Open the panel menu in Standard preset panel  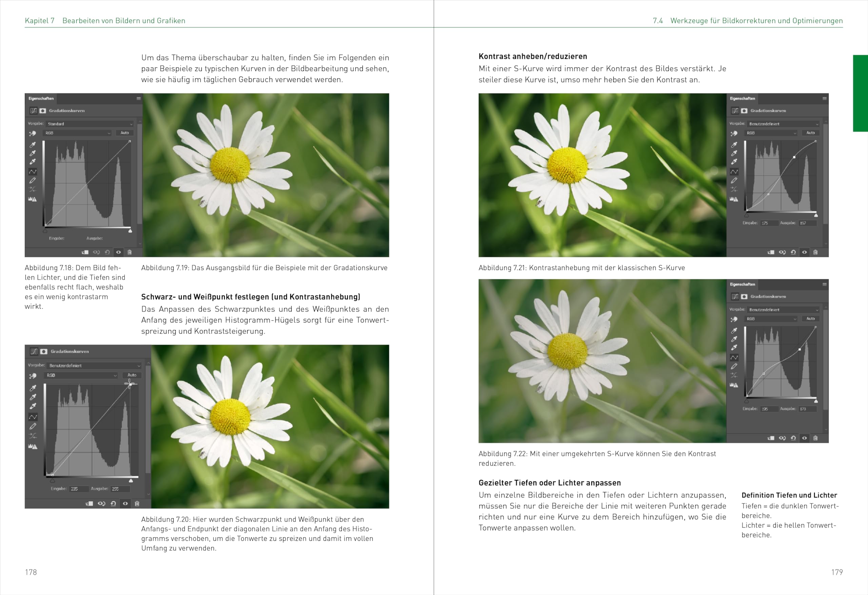click(139, 99)
